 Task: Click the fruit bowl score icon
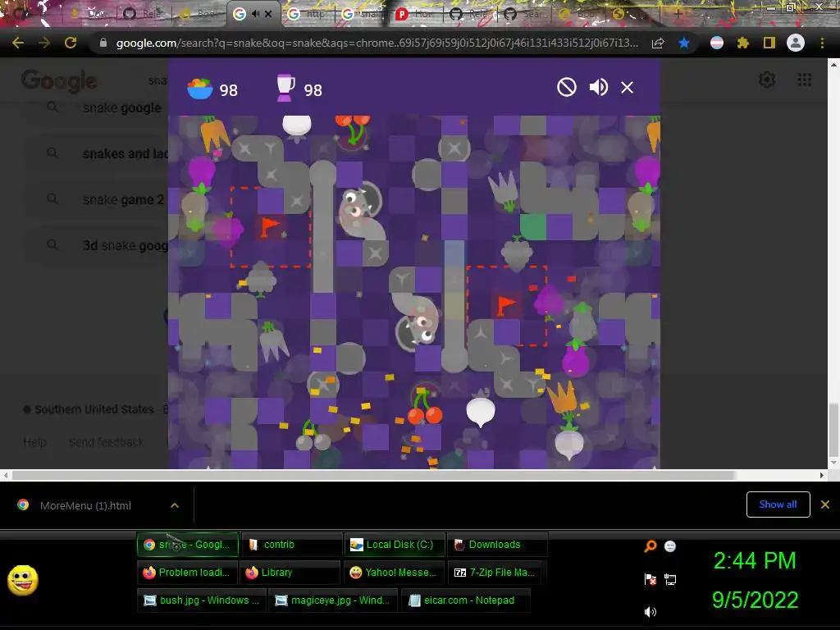(200, 89)
